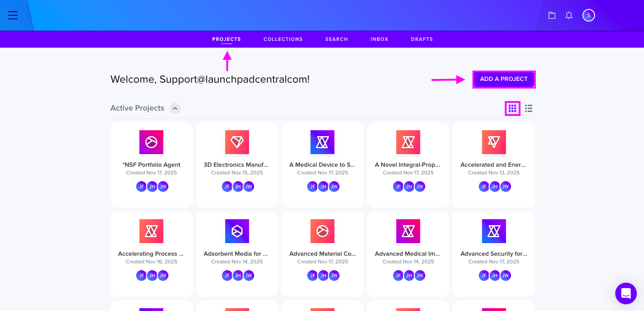Select the Search tab
Viewport: 644px width, 311px height.
[336, 39]
